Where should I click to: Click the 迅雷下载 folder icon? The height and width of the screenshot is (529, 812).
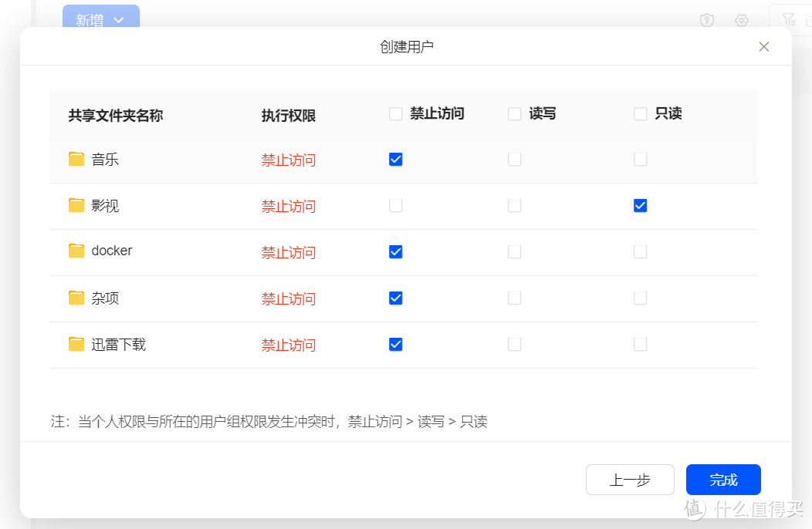pyautogui.click(x=76, y=344)
